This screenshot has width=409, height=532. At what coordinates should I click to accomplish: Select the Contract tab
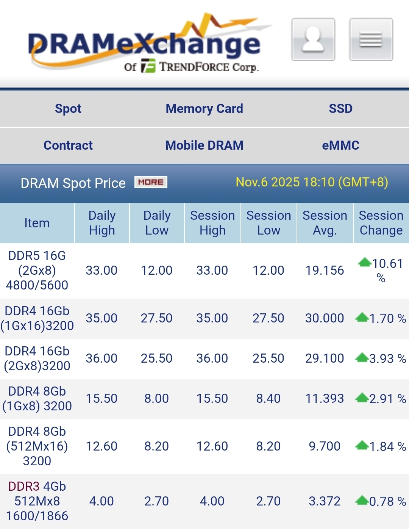pyautogui.click(x=68, y=146)
